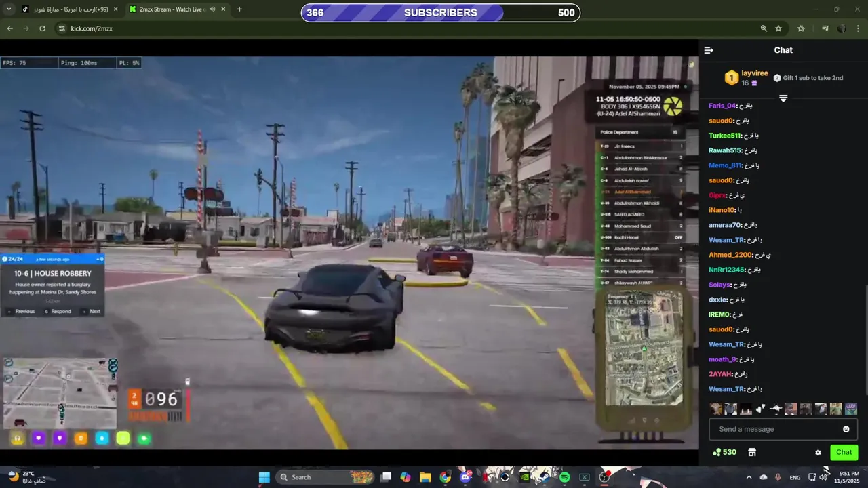Reload the kick.com page
The image size is (868, 488).
point(42,28)
